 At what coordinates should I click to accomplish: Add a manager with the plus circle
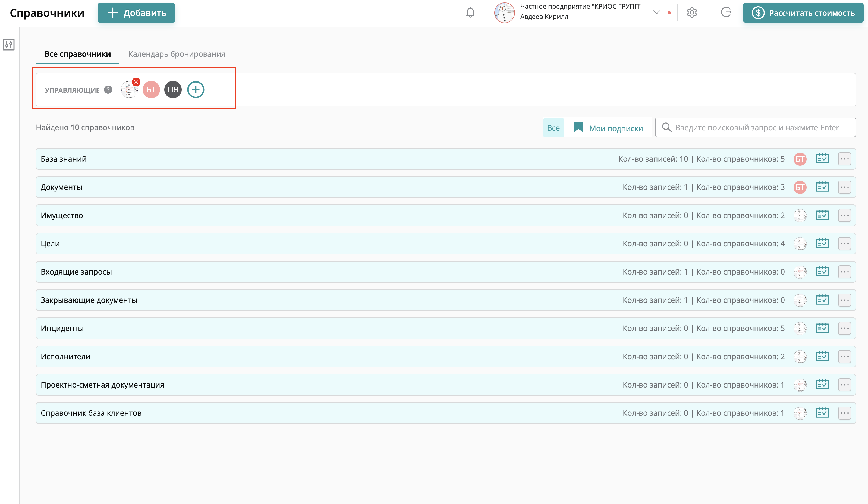tap(196, 90)
